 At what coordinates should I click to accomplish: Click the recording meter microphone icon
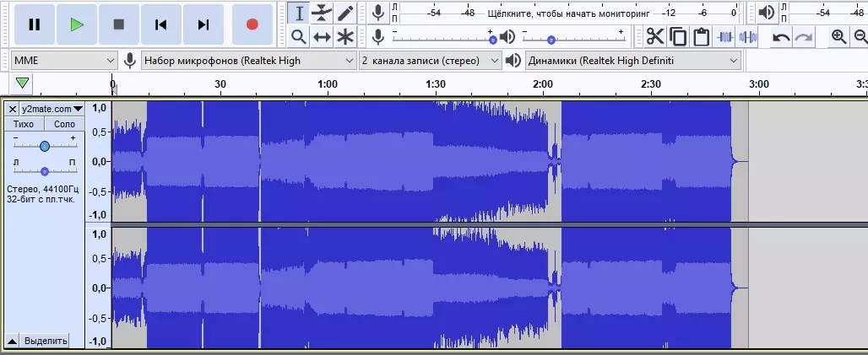tap(378, 12)
